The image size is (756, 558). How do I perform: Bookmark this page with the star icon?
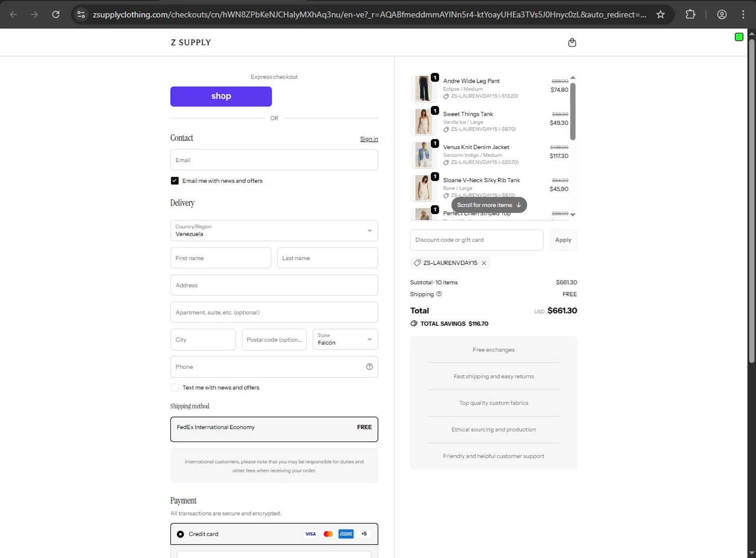(x=660, y=14)
